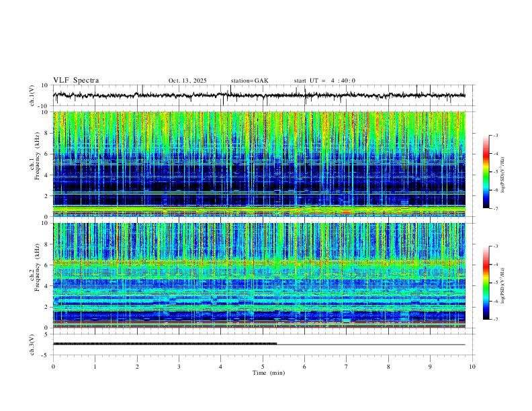Click the "10" tick label on the Time axis
This screenshot has height=411, width=532.
click(x=472, y=367)
